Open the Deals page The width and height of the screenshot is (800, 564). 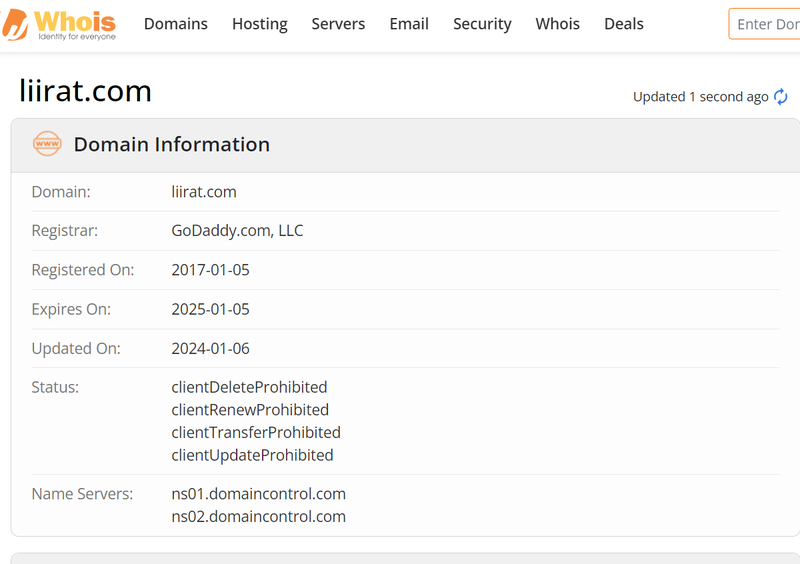(624, 24)
